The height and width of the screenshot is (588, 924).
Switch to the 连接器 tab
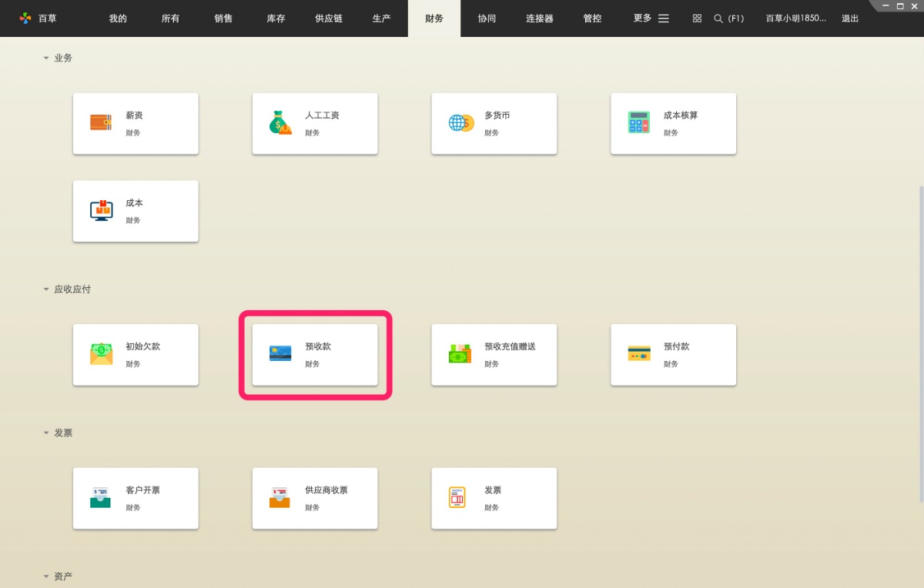[x=540, y=18]
